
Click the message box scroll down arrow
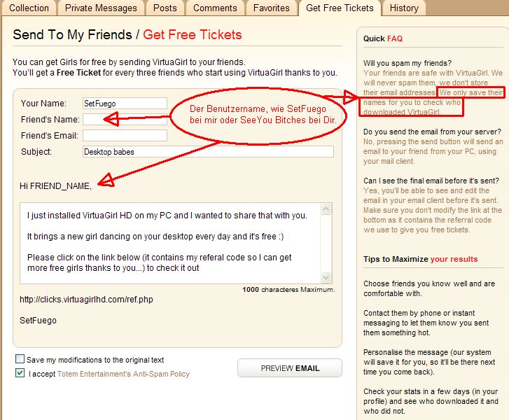click(x=326, y=277)
